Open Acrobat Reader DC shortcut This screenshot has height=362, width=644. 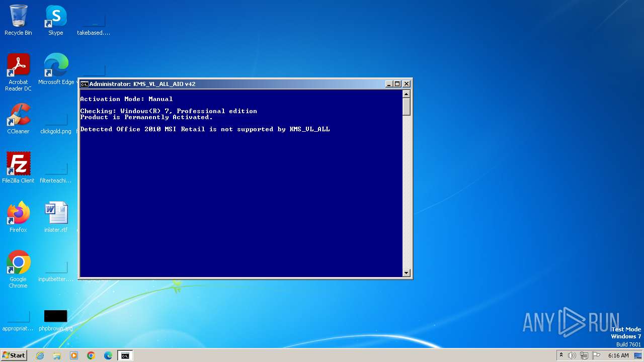(18, 72)
